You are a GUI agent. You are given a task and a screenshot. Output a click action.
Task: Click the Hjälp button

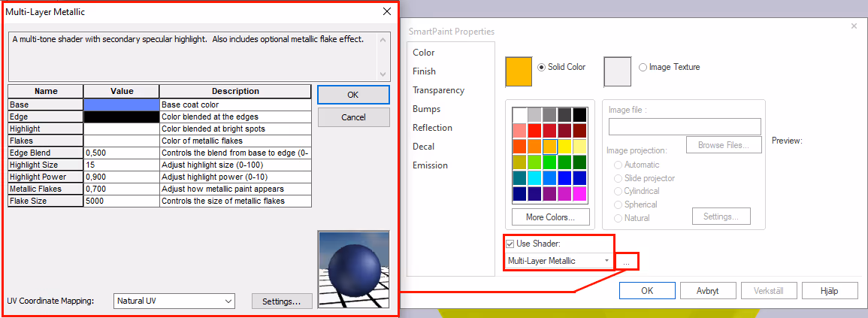[829, 290]
